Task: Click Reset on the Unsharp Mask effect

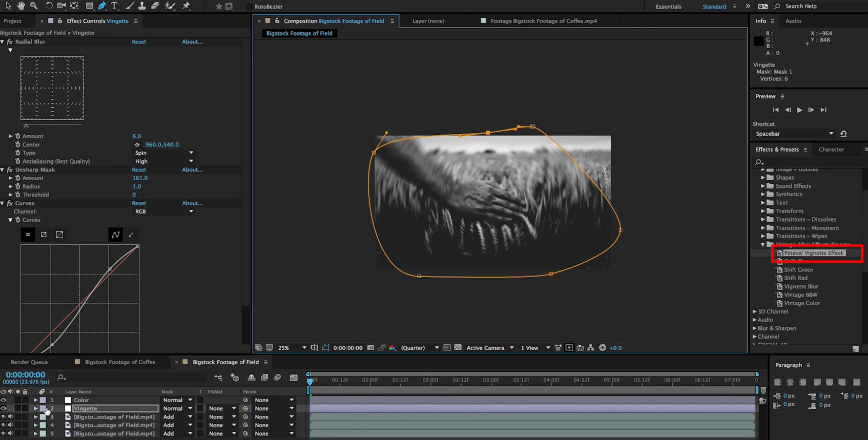Action: pyautogui.click(x=139, y=169)
